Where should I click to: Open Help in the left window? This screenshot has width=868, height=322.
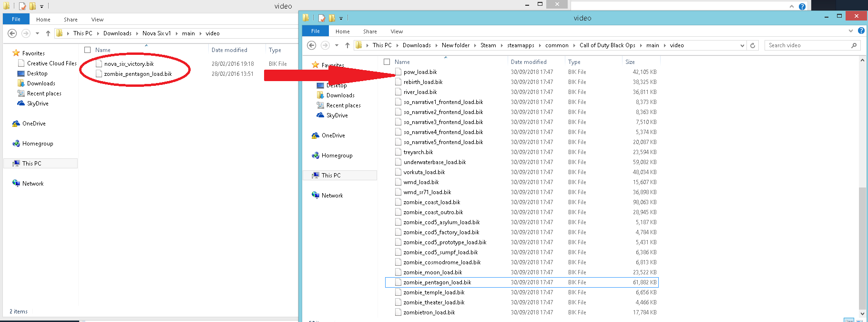coord(802,7)
